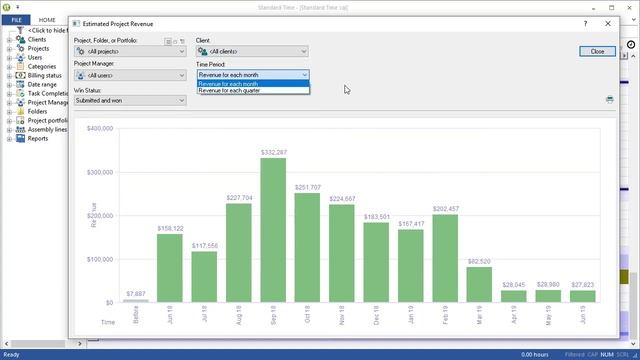Open the HOME ribbon tab
The height and width of the screenshot is (360, 640).
click(x=47, y=20)
